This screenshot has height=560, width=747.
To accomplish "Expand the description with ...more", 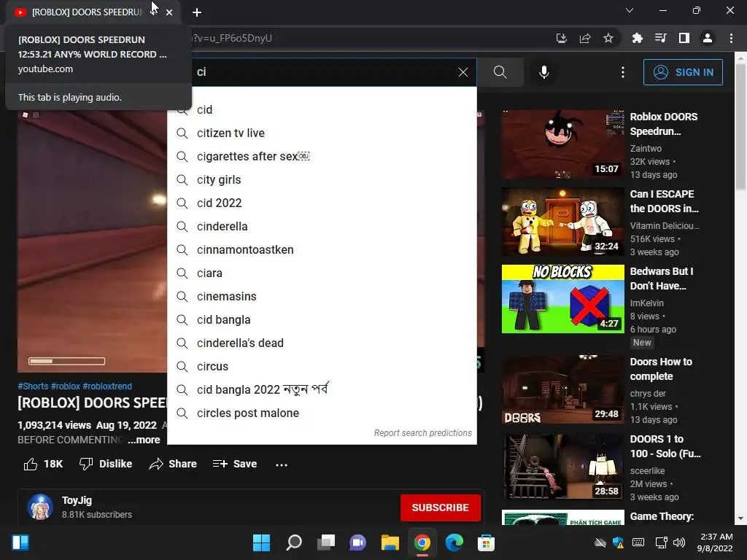I will click(144, 440).
